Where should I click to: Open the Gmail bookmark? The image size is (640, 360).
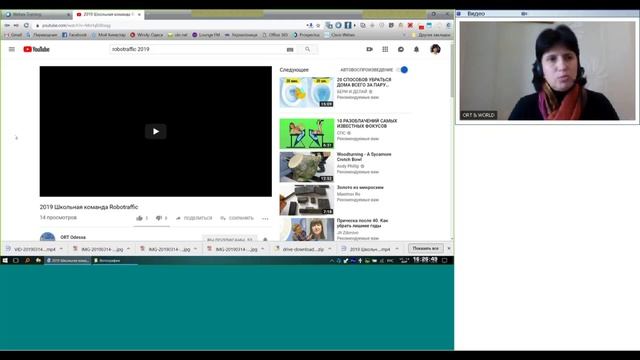[13, 35]
